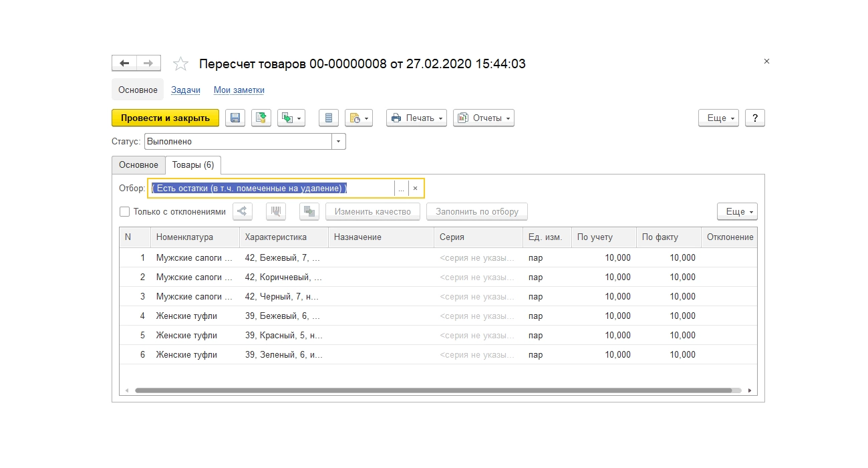Open the Мои заметки link
This screenshot has height=468, width=868.
tap(239, 90)
